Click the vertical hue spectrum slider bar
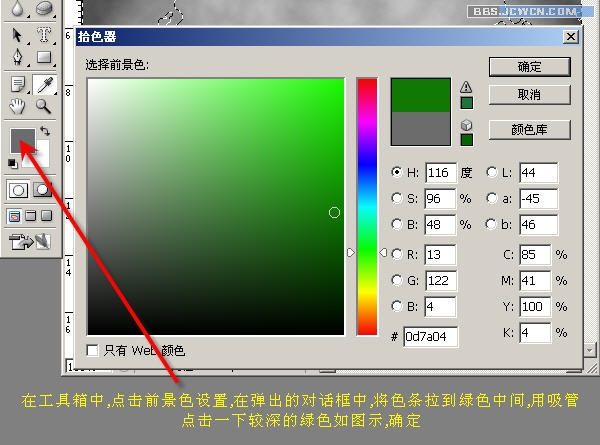This screenshot has width=600, height=445. pyautogui.click(x=367, y=207)
